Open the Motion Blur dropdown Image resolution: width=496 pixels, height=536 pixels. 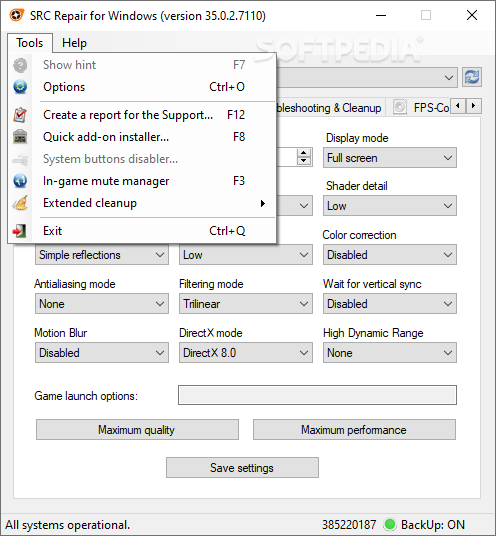coord(102,352)
